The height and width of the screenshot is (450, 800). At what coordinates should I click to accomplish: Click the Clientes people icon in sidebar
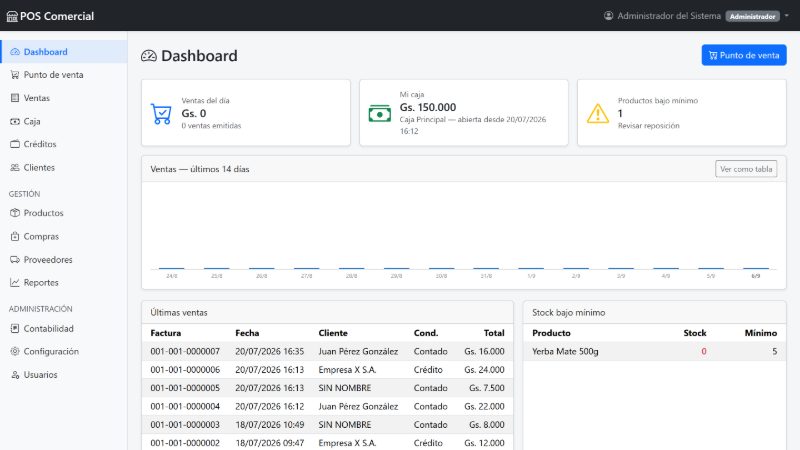[15, 168]
